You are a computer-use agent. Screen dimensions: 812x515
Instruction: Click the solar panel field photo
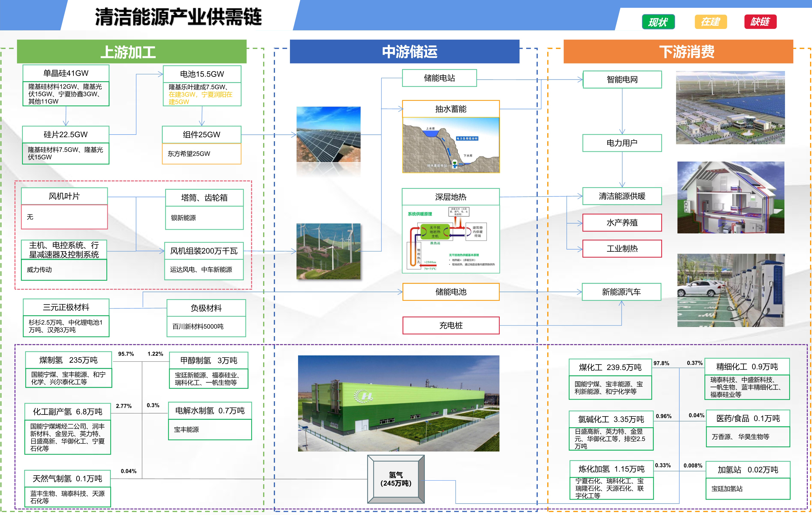coord(328,135)
